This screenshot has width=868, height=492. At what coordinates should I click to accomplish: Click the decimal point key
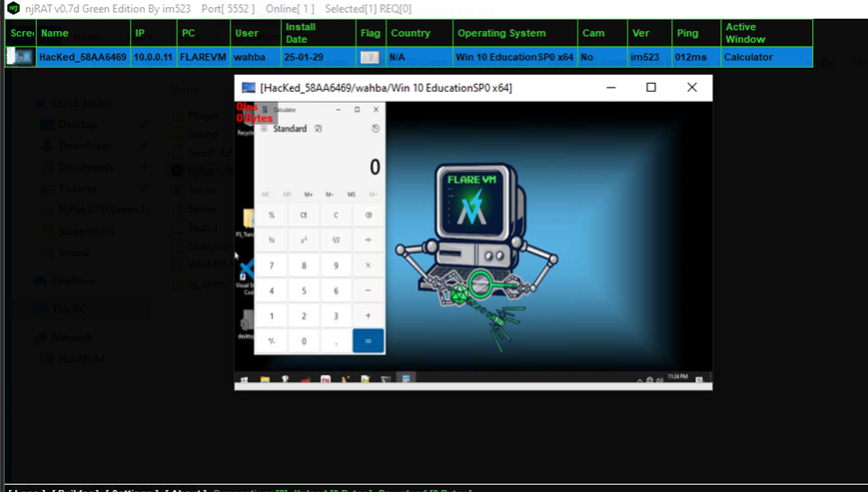(x=336, y=341)
